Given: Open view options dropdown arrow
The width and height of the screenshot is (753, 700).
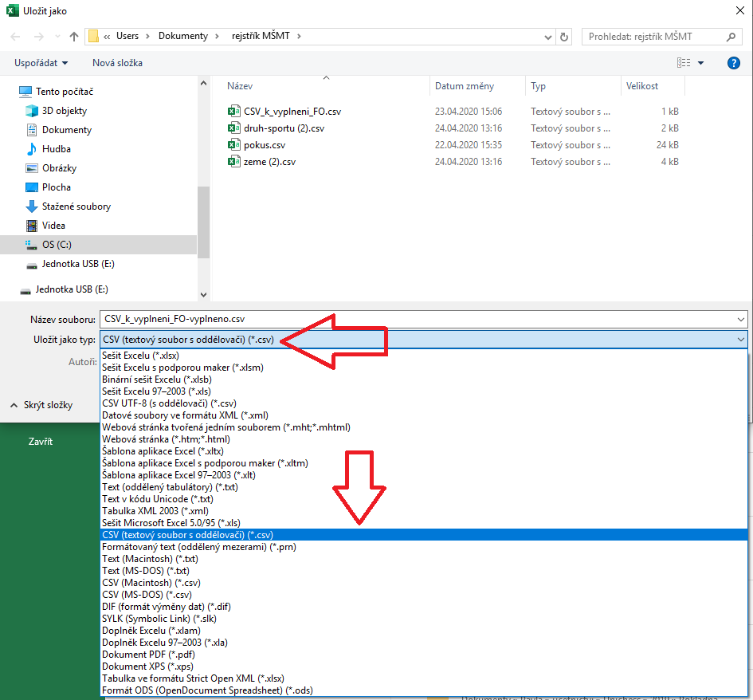Looking at the screenshot, I should (700, 63).
